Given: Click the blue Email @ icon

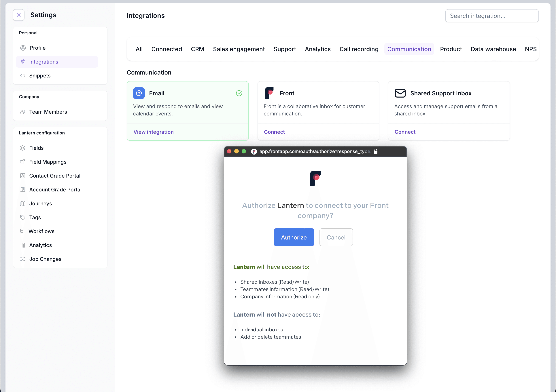Looking at the screenshot, I should point(139,93).
